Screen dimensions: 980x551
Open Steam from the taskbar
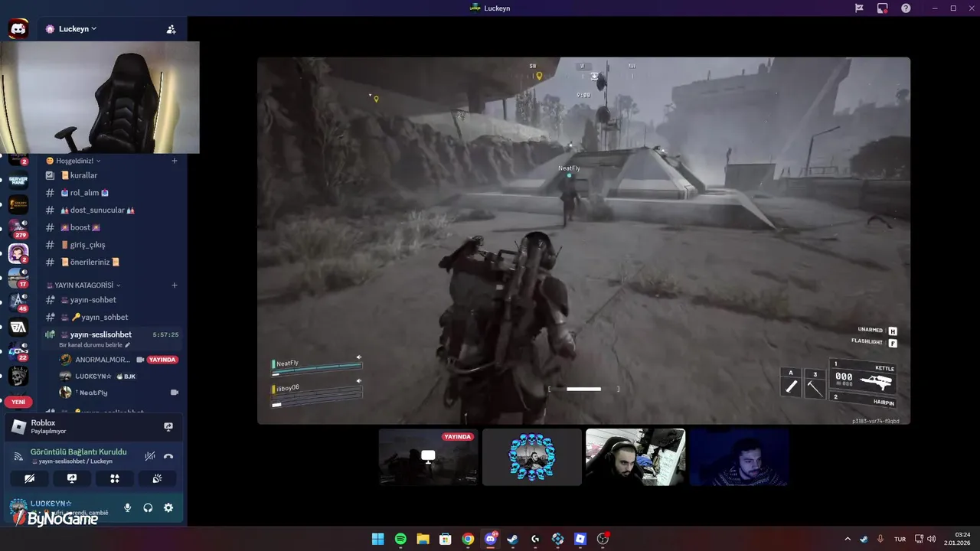(x=513, y=539)
